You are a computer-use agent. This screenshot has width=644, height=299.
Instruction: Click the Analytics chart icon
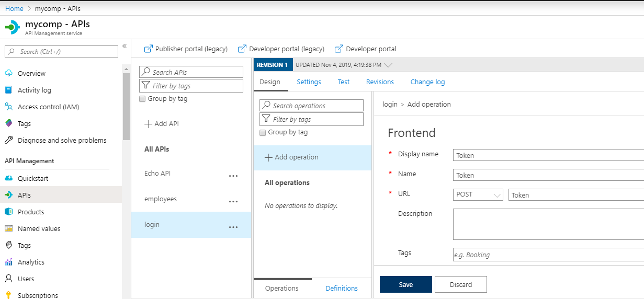coord(8,262)
